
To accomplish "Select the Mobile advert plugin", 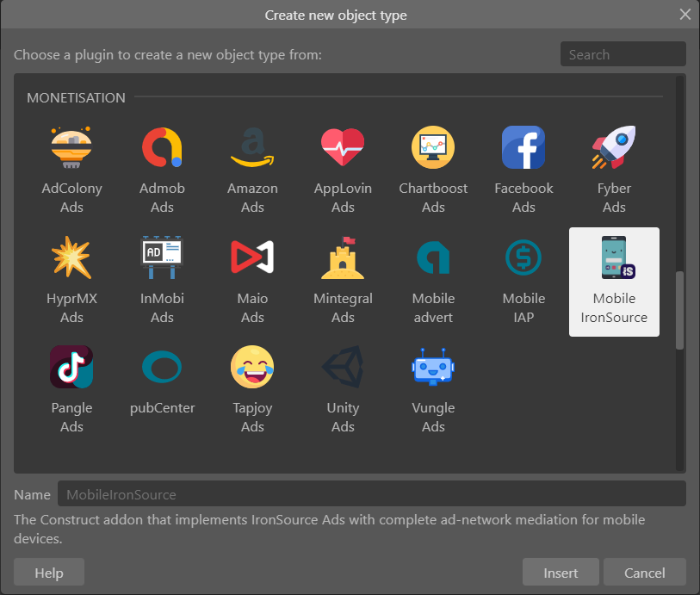I will (x=433, y=281).
